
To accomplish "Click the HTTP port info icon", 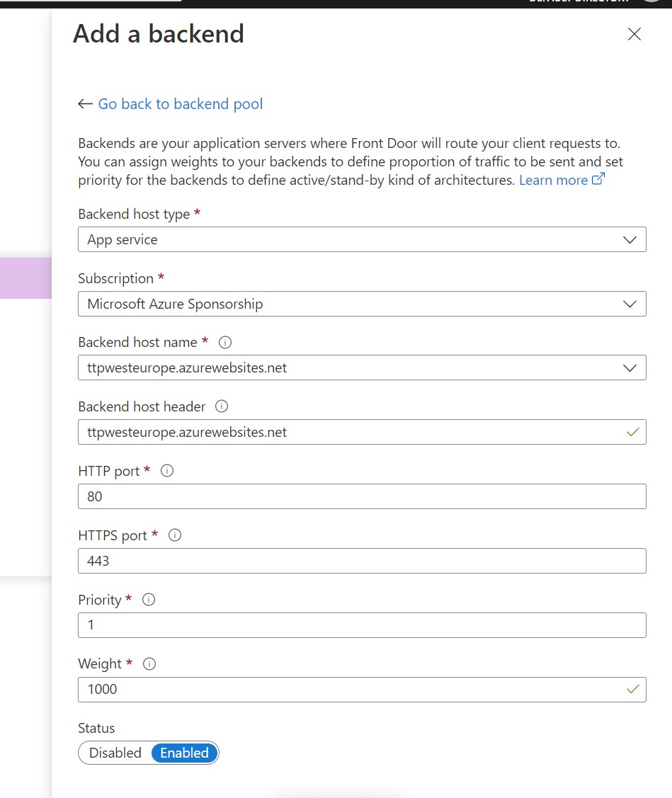I will pyautogui.click(x=168, y=471).
